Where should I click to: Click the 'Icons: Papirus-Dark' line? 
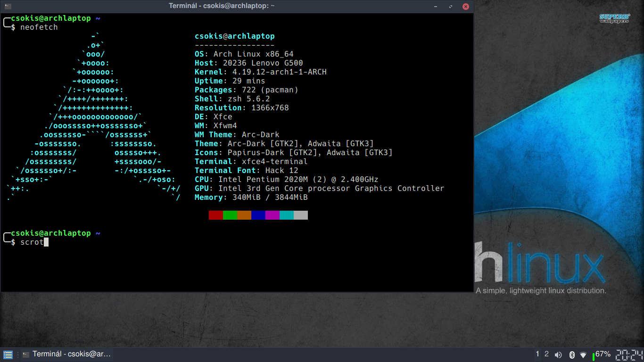click(294, 153)
